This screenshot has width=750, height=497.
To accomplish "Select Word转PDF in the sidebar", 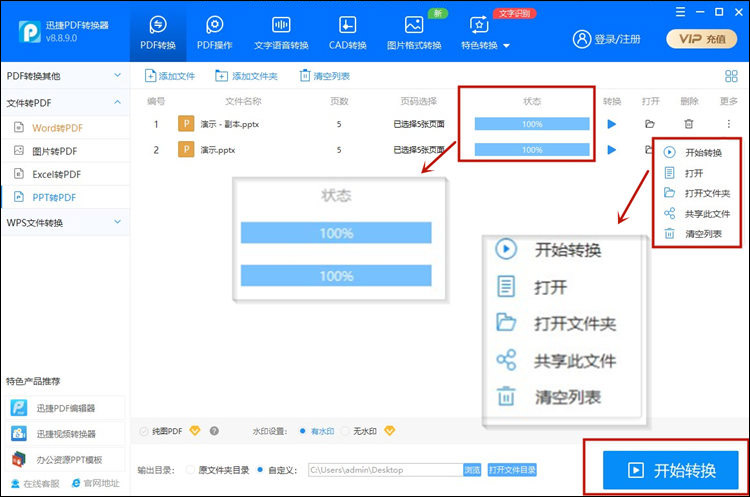I will [65, 128].
